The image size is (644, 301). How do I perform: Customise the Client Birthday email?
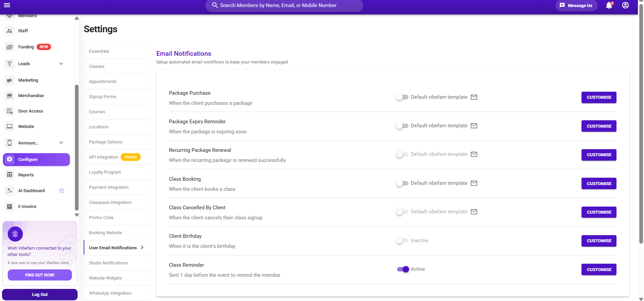599,241
